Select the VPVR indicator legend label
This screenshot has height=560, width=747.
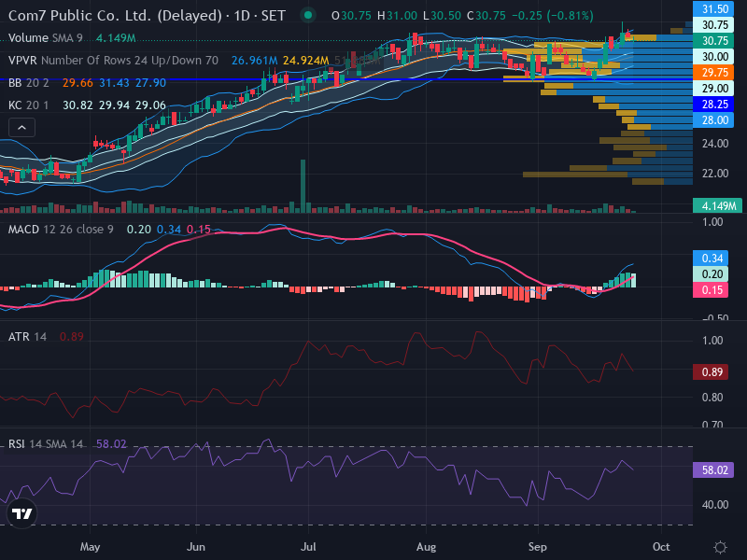[113, 61]
